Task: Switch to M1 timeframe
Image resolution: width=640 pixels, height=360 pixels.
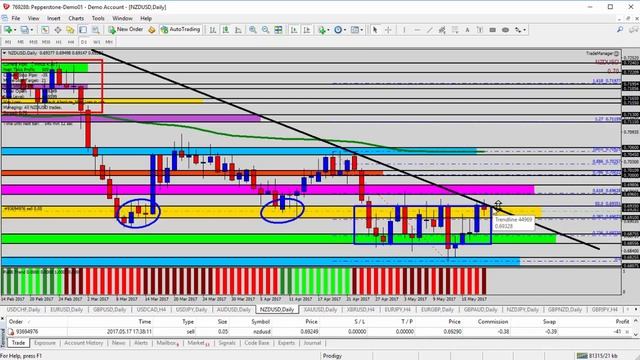Action: click(x=8, y=42)
